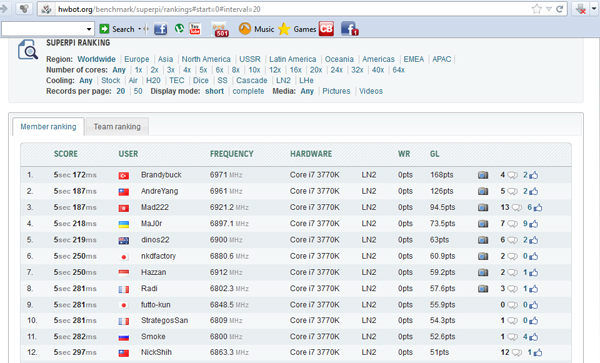Screen dimensions: 600x363
Task: Click the Facebook icon in the toolbar
Action: (x=161, y=29)
